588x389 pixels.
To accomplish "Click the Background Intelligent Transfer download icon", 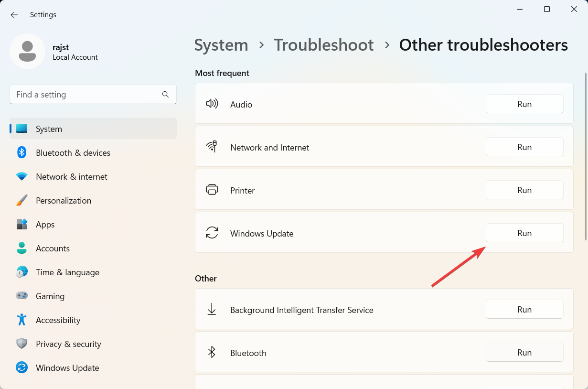I will (212, 309).
